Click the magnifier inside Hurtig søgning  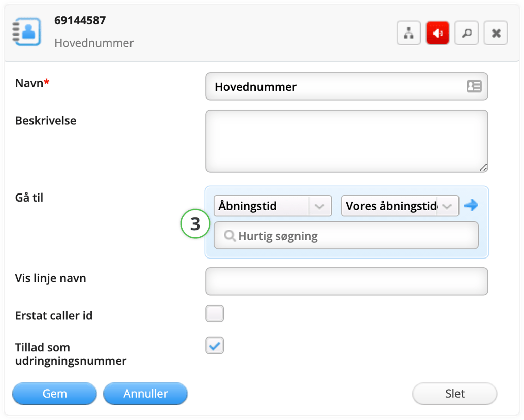tap(230, 236)
